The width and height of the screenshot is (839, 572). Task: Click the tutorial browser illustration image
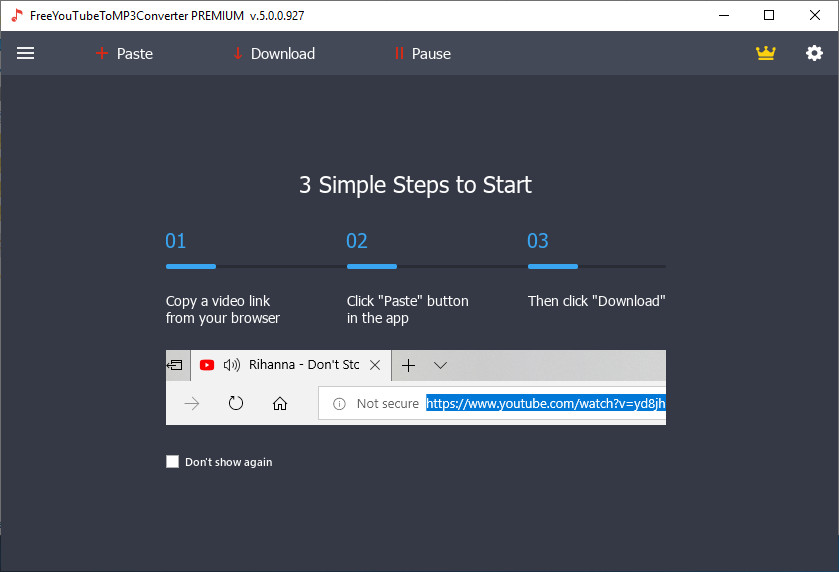(x=416, y=387)
